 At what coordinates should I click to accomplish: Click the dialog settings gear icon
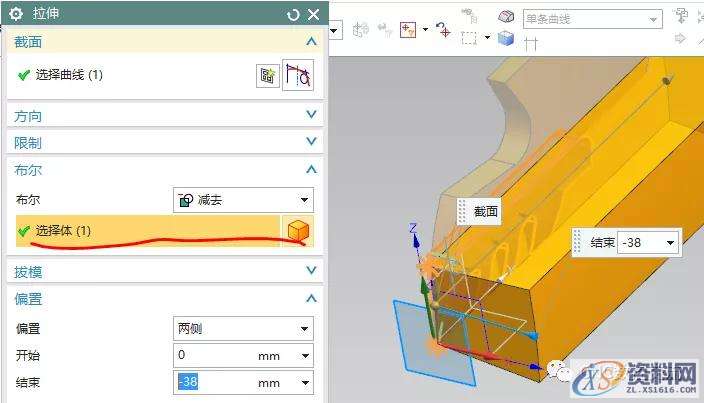16,15
